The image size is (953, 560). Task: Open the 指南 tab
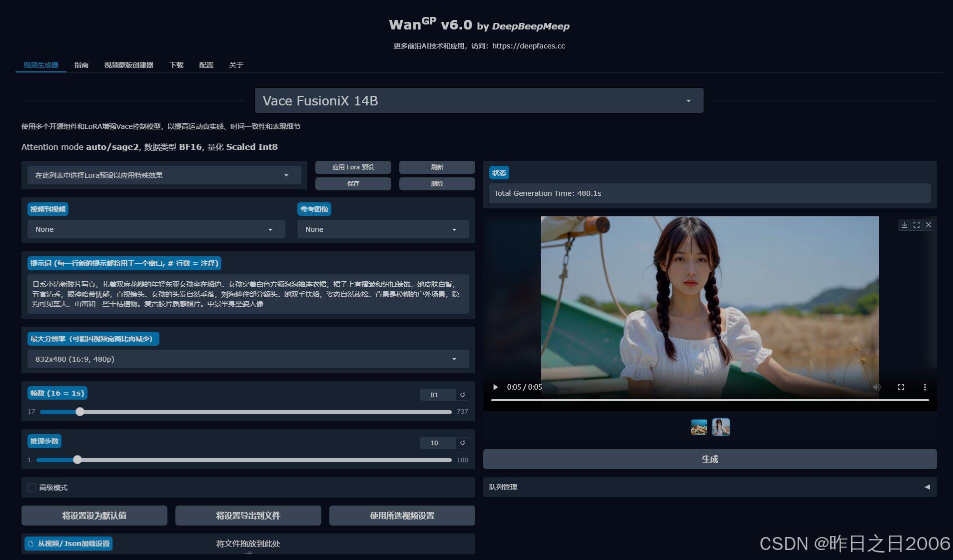81,65
